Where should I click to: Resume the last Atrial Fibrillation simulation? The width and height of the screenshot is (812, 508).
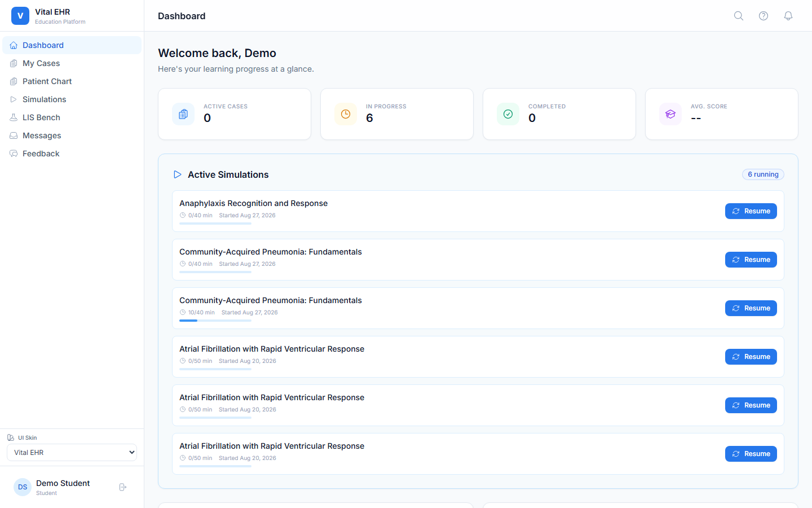tap(751, 454)
